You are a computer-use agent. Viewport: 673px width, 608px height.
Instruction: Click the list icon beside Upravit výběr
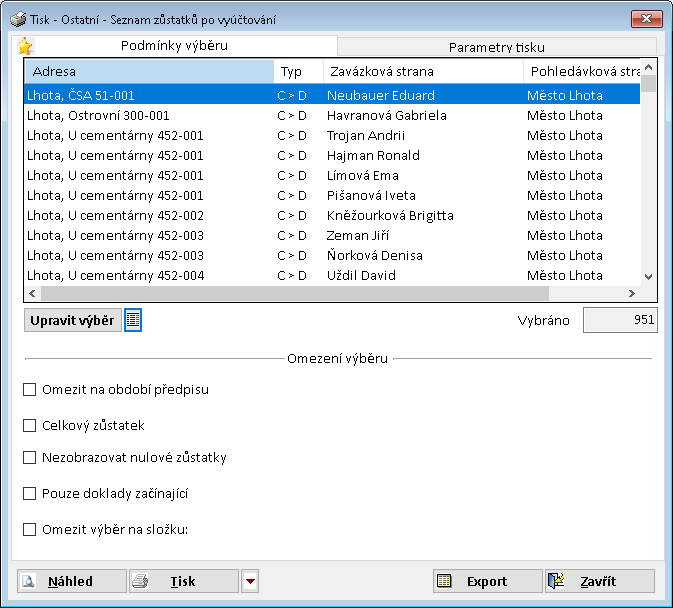[x=133, y=320]
